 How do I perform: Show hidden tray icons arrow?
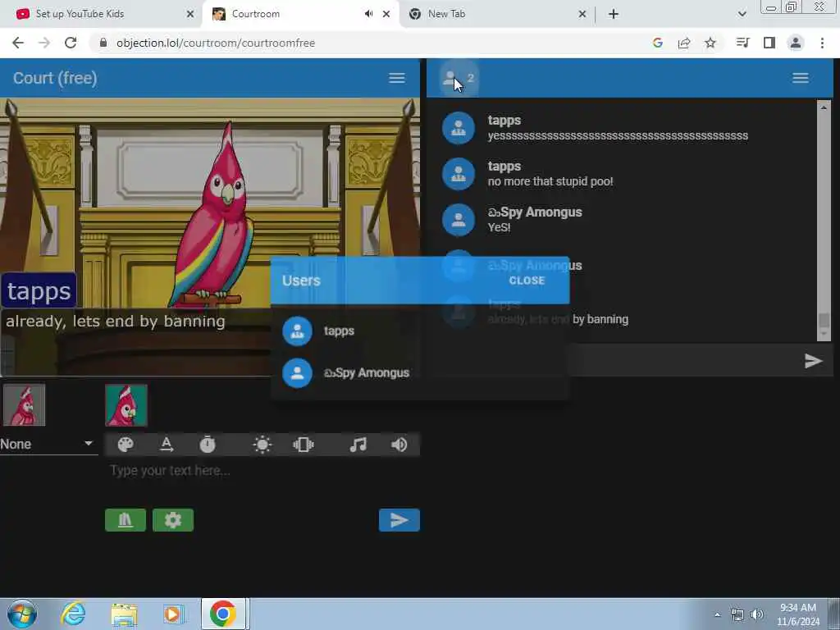point(718,614)
